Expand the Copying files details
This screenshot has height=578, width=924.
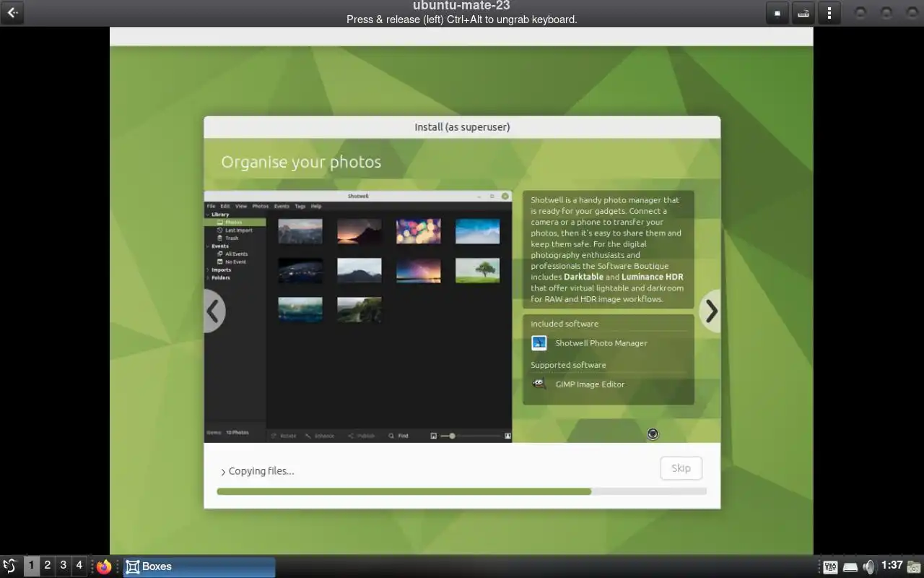pos(223,472)
